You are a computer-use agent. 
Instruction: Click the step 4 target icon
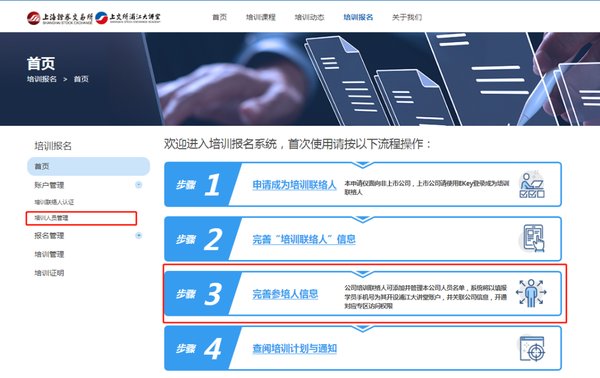tap(532, 348)
